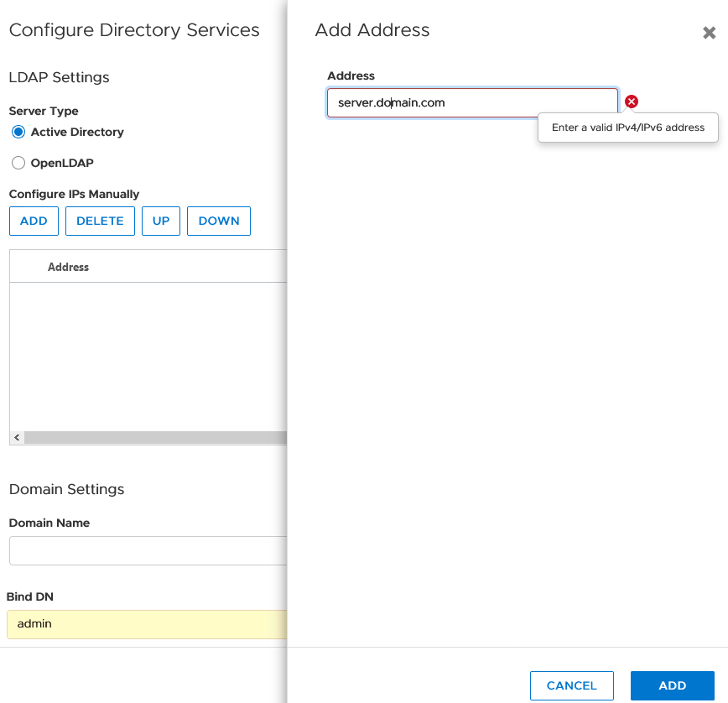This screenshot has height=703, width=728.
Task: Close the Add Address panel with X
Action: 709,34
